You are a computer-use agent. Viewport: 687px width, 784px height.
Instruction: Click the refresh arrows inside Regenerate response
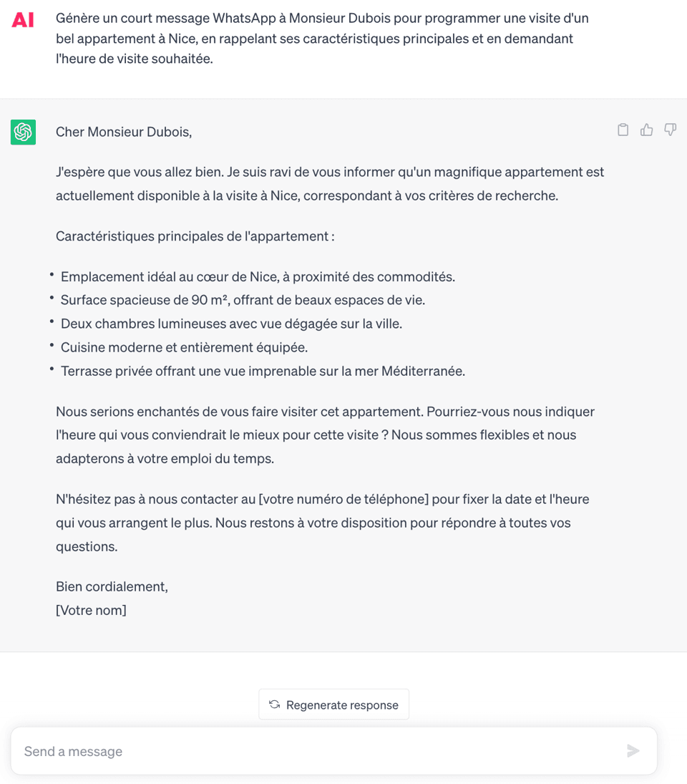pyautogui.click(x=273, y=705)
